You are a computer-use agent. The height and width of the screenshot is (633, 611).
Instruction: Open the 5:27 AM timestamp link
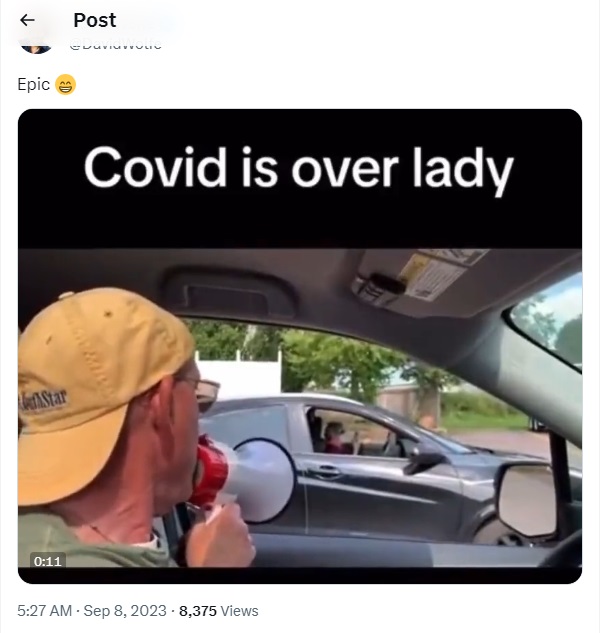[x=44, y=611]
